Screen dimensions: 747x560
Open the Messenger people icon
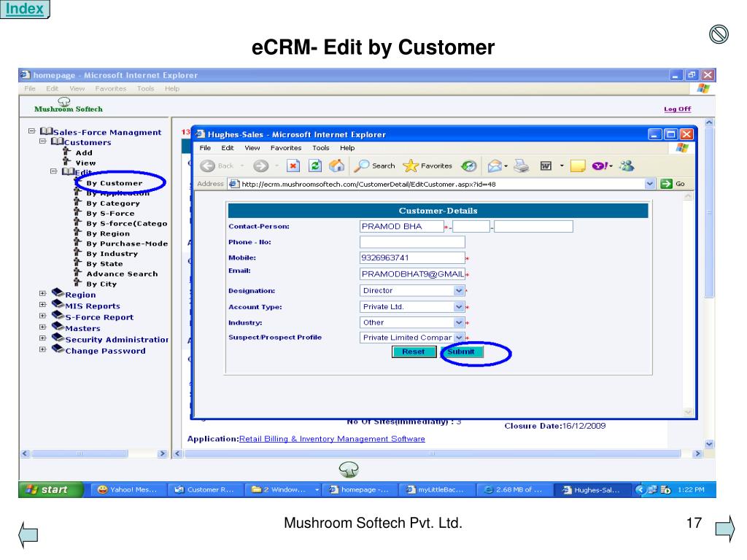click(627, 166)
